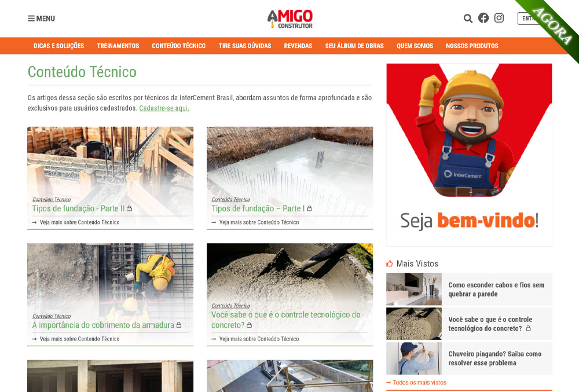Click the concrete thumbnail in Mais Vistos
This screenshot has width=579, height=392.
point(414,324)
